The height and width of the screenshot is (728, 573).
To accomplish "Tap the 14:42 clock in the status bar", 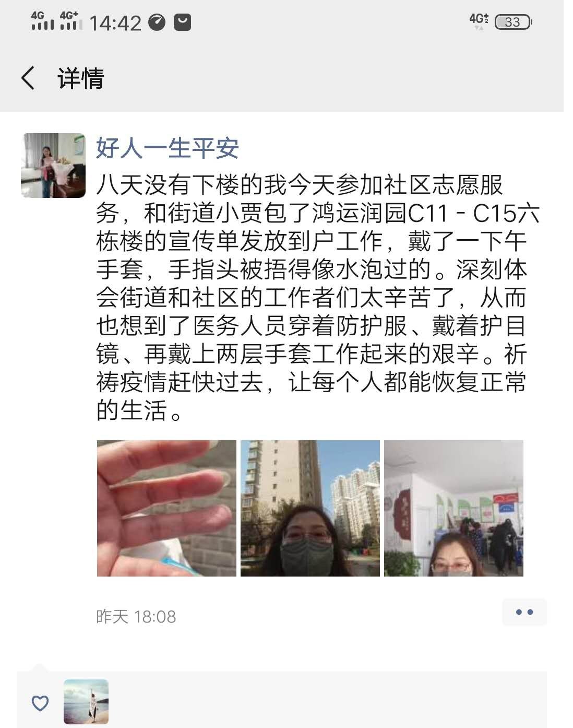I will (x=115, y=23).
